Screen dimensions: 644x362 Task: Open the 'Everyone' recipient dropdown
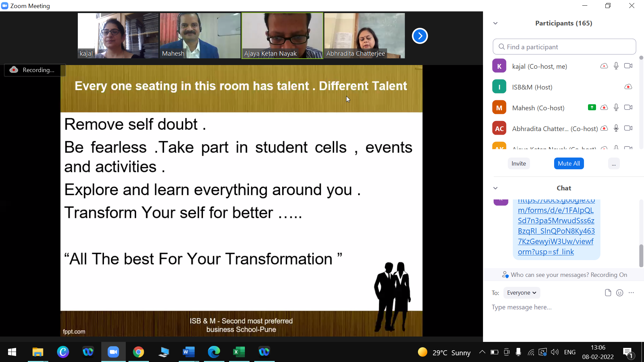pos(521,293)
